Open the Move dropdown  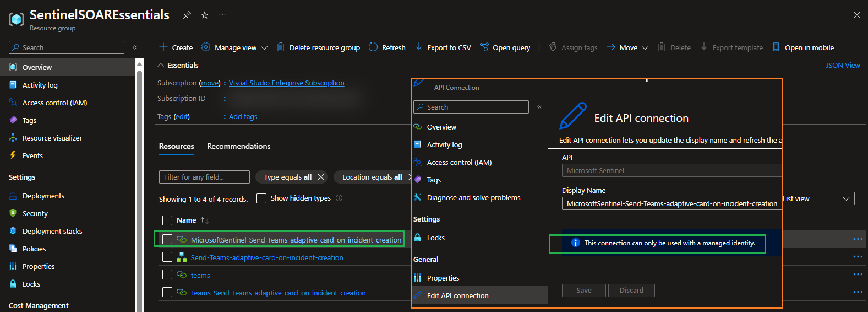(627, 47)
